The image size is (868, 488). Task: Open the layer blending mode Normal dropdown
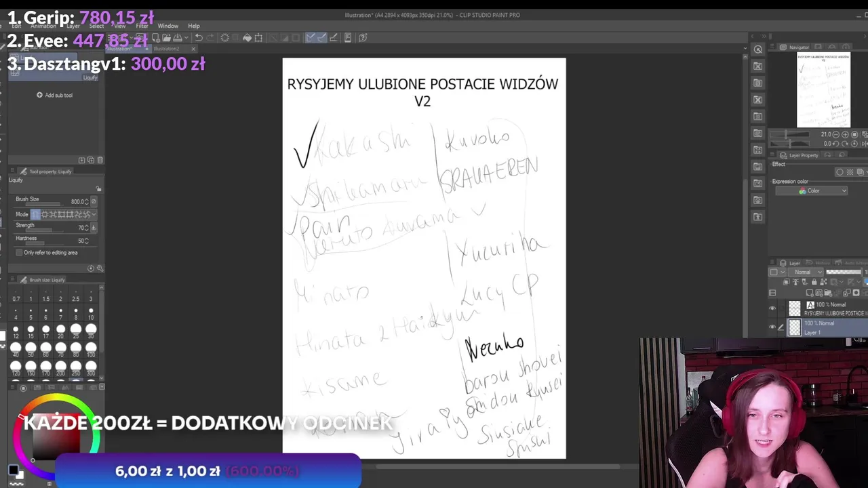[x=804, y=272]
